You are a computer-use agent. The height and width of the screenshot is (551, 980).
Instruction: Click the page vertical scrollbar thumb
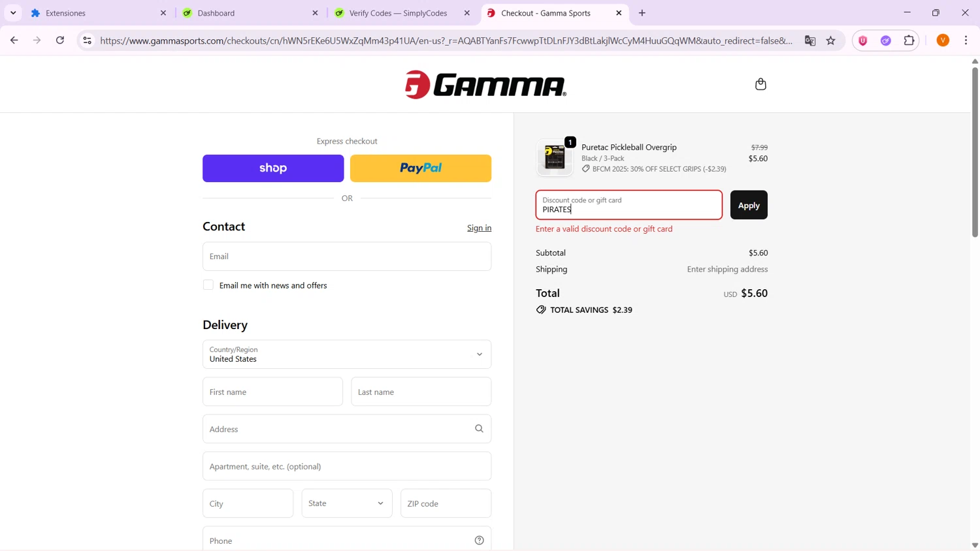(975, 151)
